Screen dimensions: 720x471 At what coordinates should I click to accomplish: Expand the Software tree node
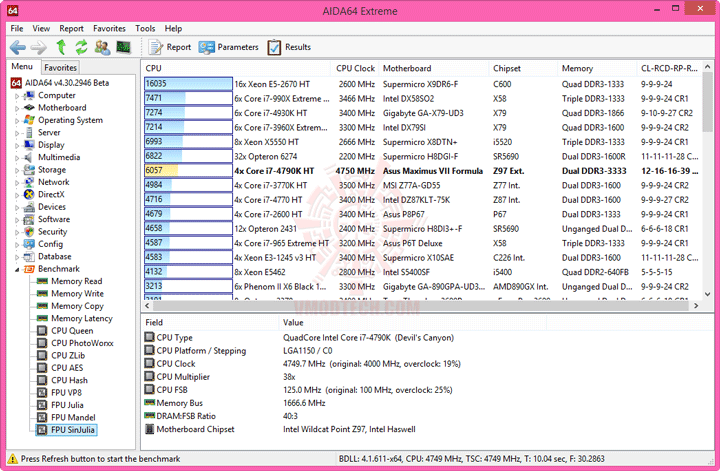tap(17, 220)
